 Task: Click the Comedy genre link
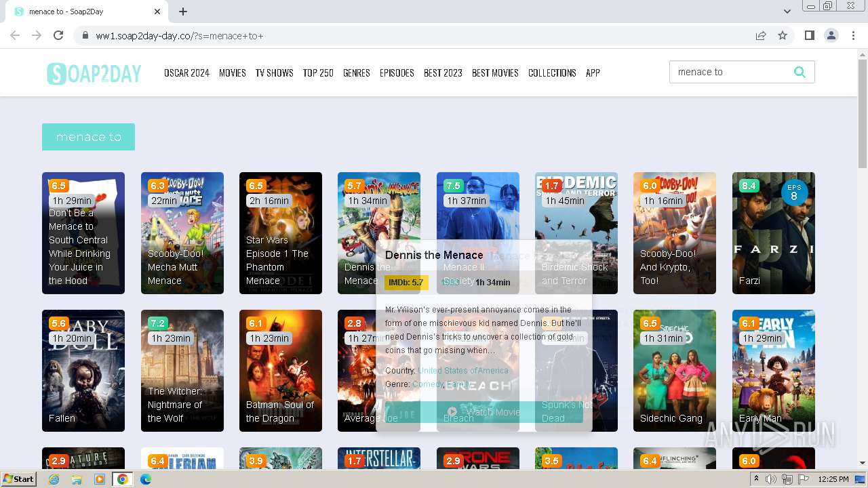coord(428,384)
